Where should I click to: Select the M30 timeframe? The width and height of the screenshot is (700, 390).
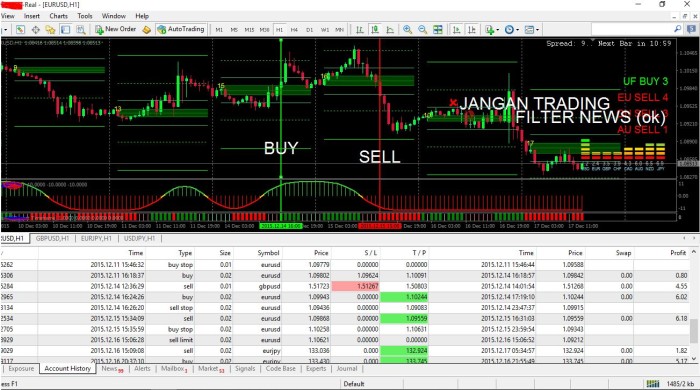click(264, 30)
